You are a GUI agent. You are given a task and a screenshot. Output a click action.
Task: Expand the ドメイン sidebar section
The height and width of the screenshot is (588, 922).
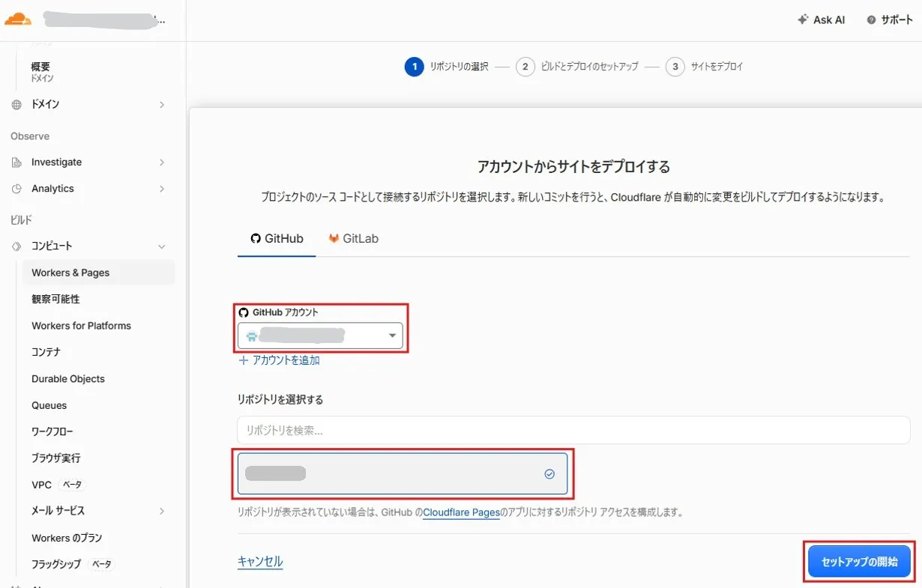[x=162, y=105]
